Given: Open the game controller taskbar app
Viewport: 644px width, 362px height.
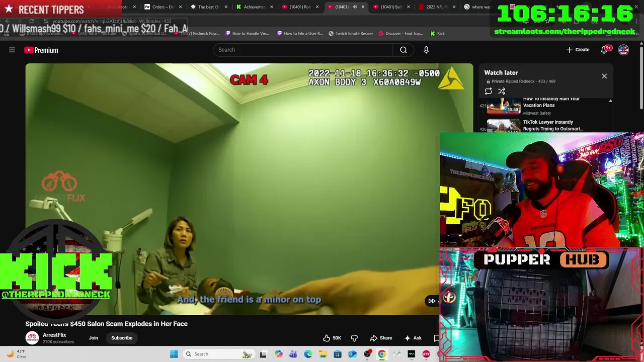Looking at the screenshot, I should click(397, 354).
